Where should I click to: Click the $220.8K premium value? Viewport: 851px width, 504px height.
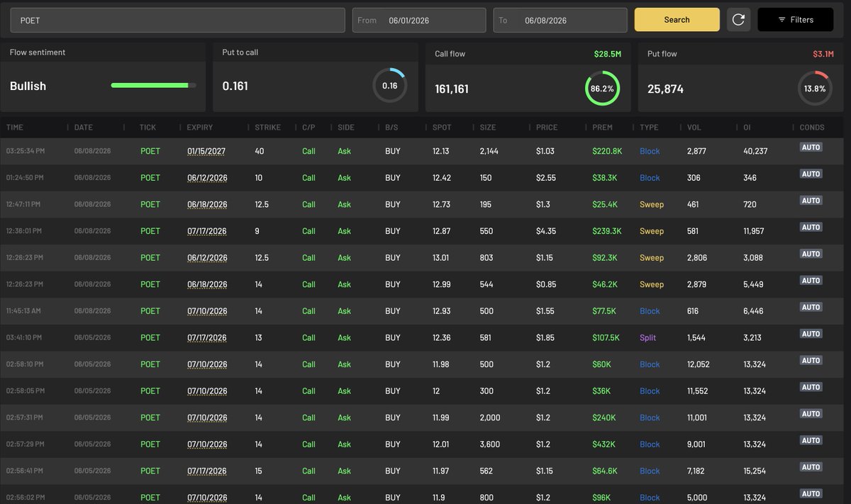607,151
